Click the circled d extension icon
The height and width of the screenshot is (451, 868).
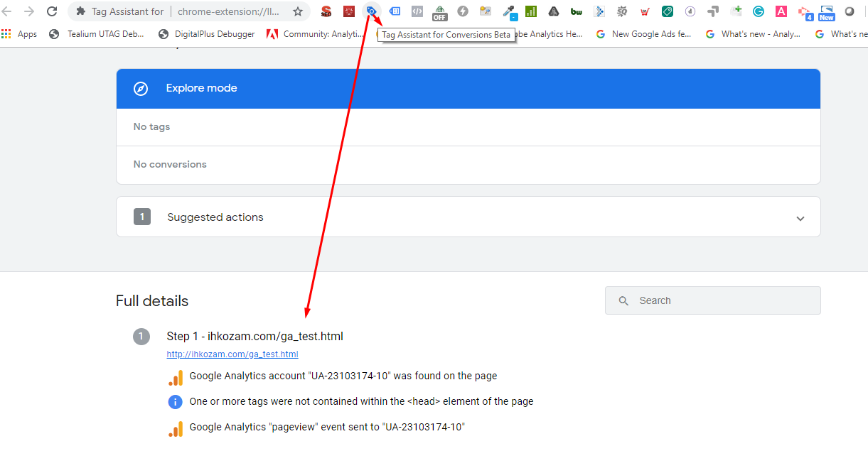point(690,11)
